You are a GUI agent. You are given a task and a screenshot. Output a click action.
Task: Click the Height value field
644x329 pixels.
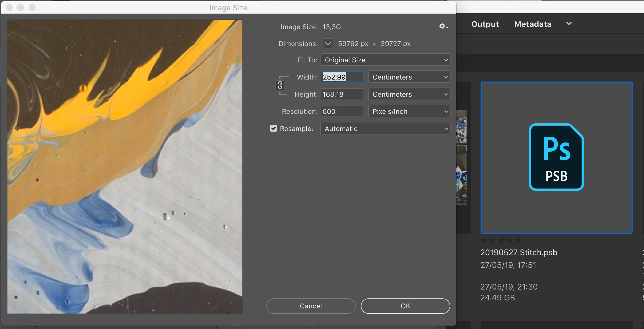pyautogui.click(x=341, y=94)
